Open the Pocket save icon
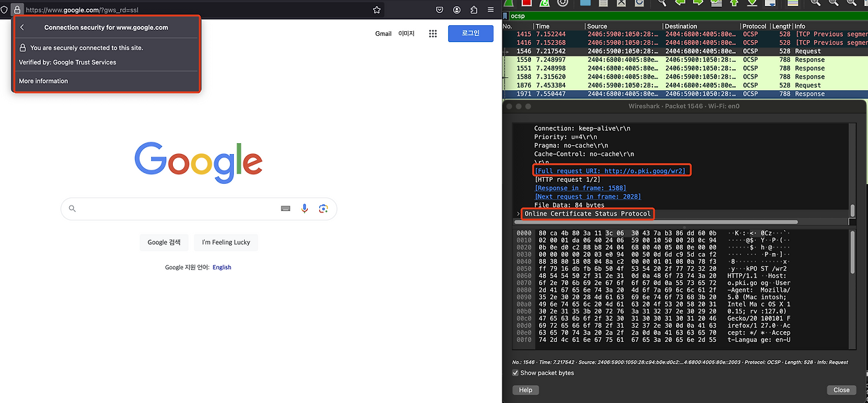 [x=439, y=10]
